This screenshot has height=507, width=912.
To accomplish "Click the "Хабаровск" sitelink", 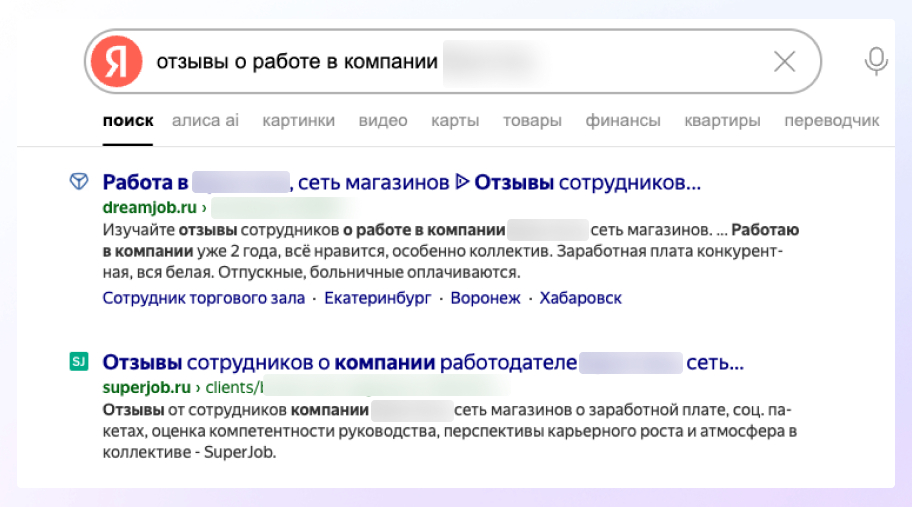I will [x=581, y=298].
